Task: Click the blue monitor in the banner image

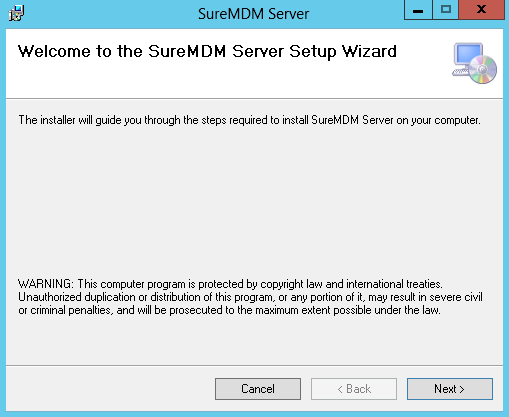Action: coord(469,54)
